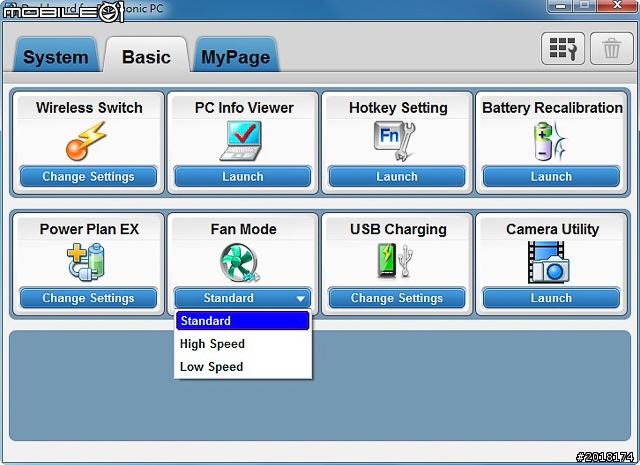Viewport: 640px width, 465px height.
Task: Click the Wireless Switch lightning icon
Action: [x=86, y=141]
